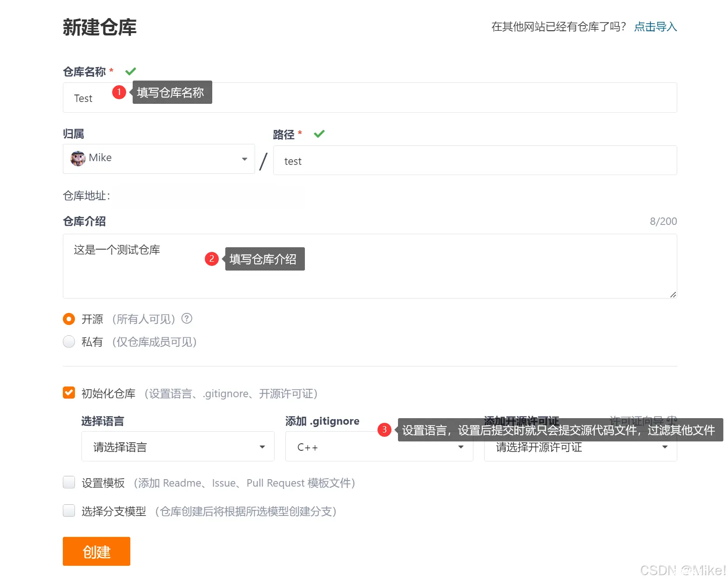Click the 添加 .gitignore label
Viewport: 728px width, 583px height.
322,421
